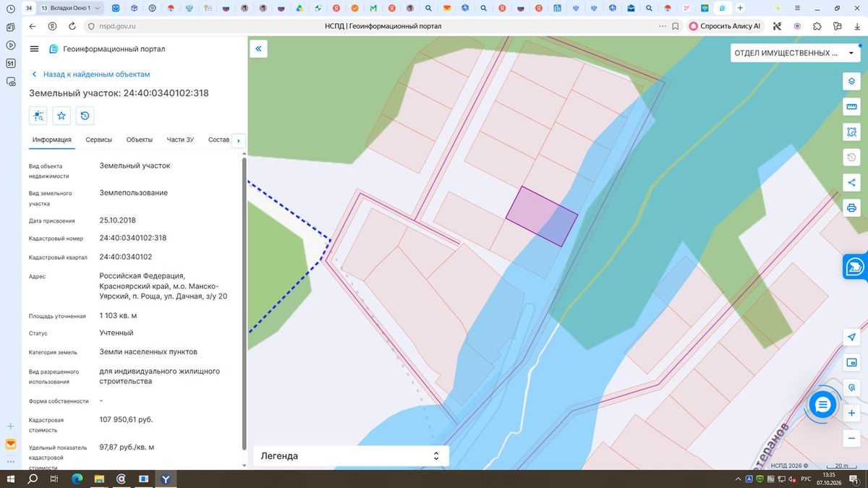This screenshot has width=868, height=488.
Task: Open the Части ЗУ tab
Action: click(x=180, y=140)
